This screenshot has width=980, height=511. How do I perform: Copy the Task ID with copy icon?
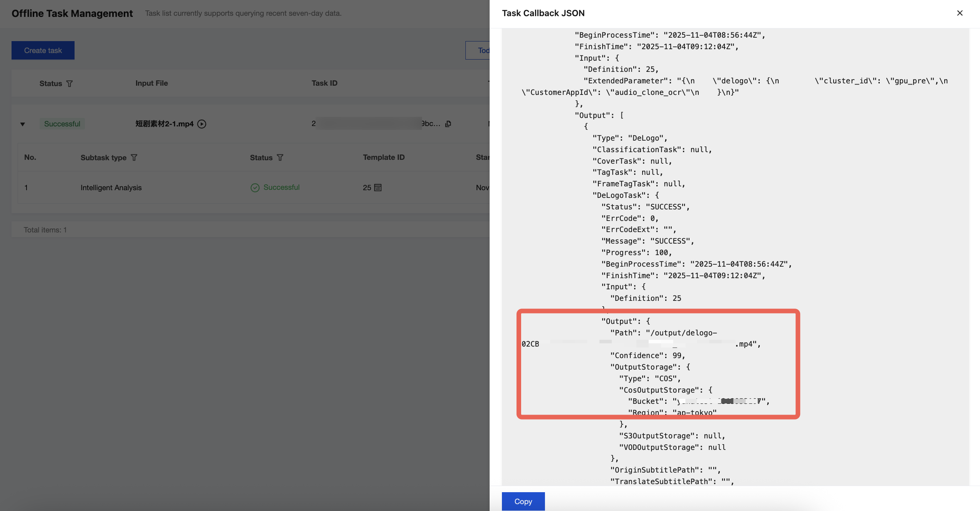[x=448, y=124]
